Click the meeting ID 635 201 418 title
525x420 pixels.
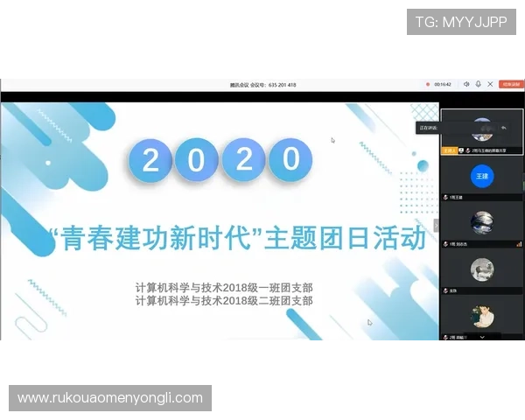point(262,85)
